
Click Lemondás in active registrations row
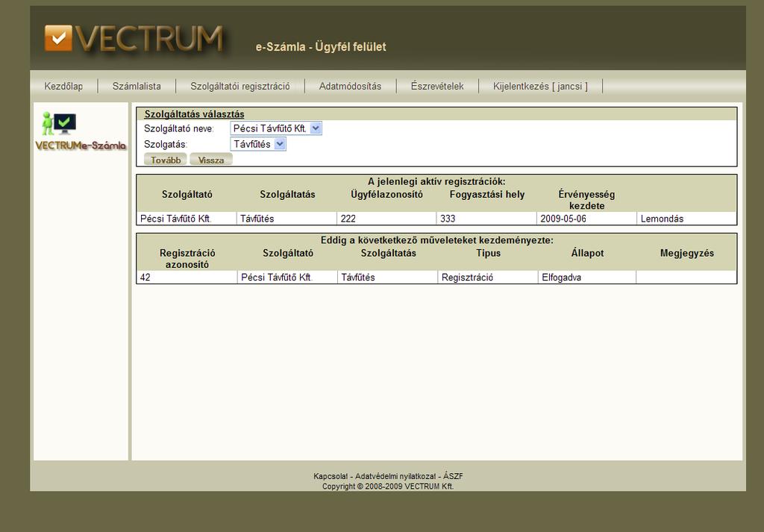(x=662, y=219)
